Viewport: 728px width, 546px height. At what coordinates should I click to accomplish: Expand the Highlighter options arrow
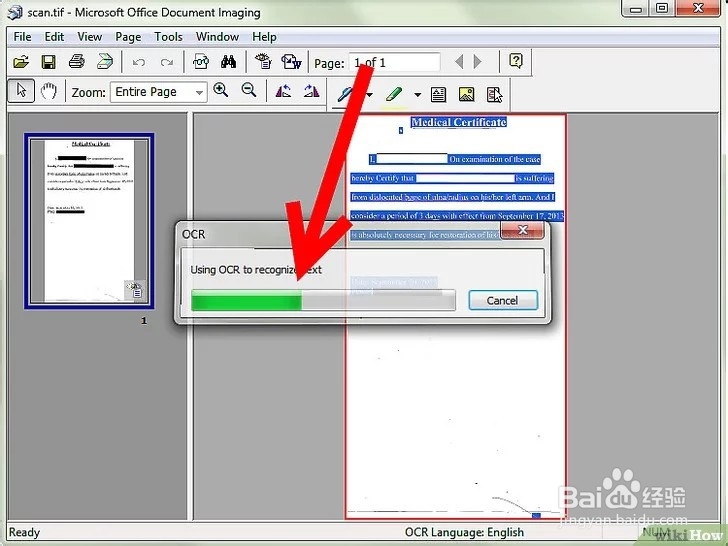(417, 95)
